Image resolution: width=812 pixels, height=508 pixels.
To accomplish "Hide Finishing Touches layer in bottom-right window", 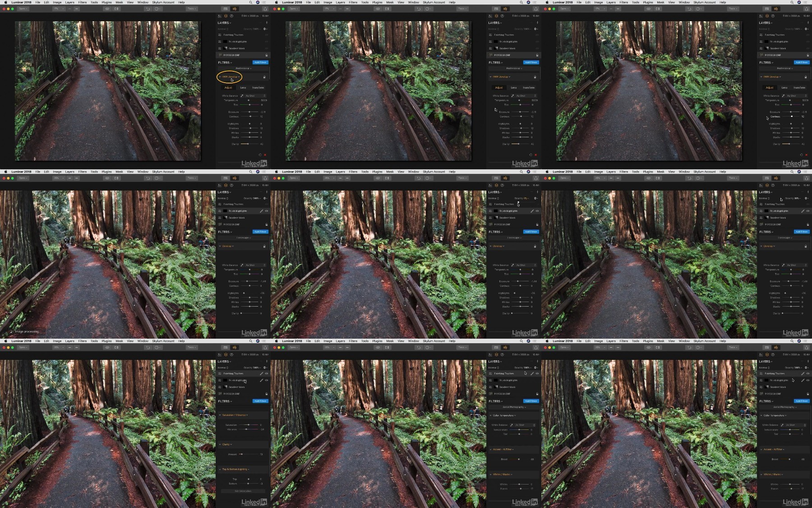I will pos(808,373).
